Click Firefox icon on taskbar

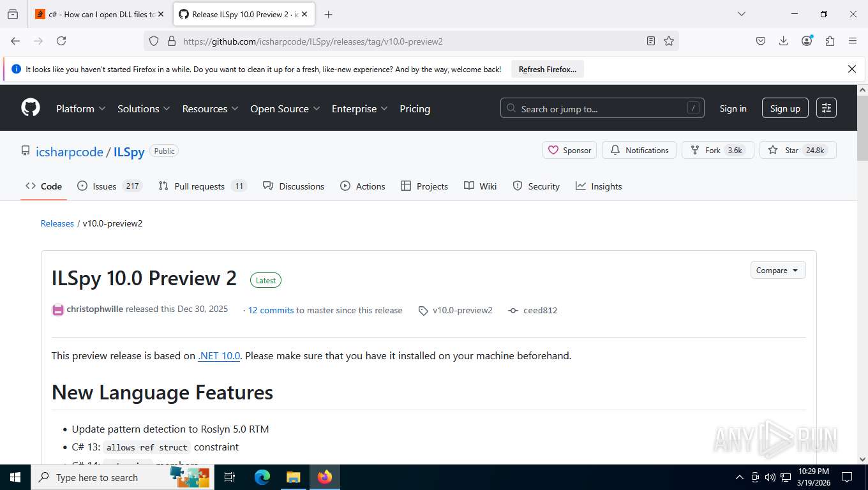tap(325, 477)
